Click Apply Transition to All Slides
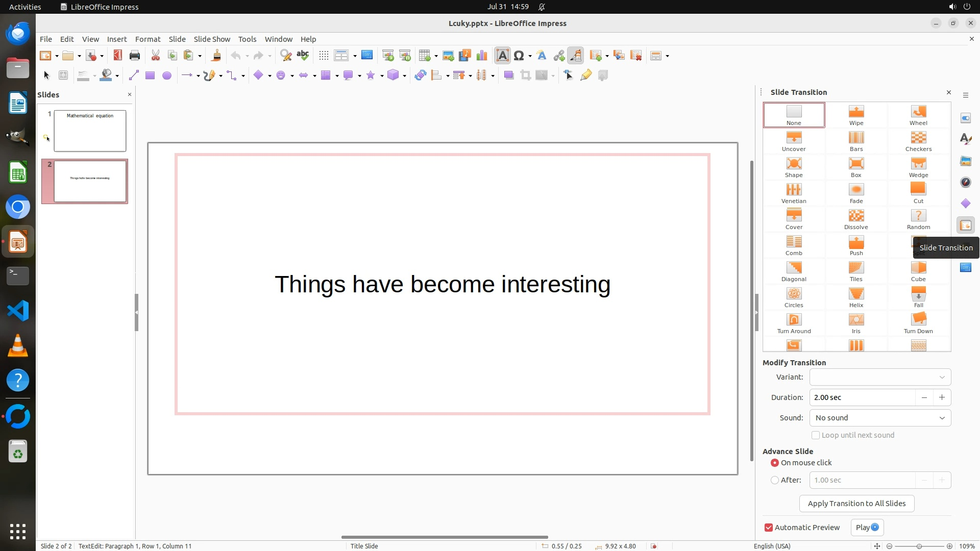This screenshot has height=551, width=980. [856, 504]
